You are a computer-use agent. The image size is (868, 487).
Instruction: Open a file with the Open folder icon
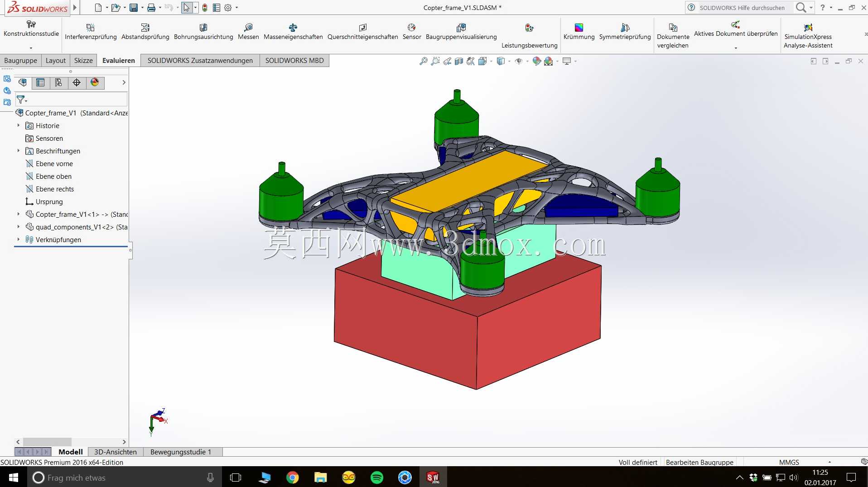coord(116,8)
